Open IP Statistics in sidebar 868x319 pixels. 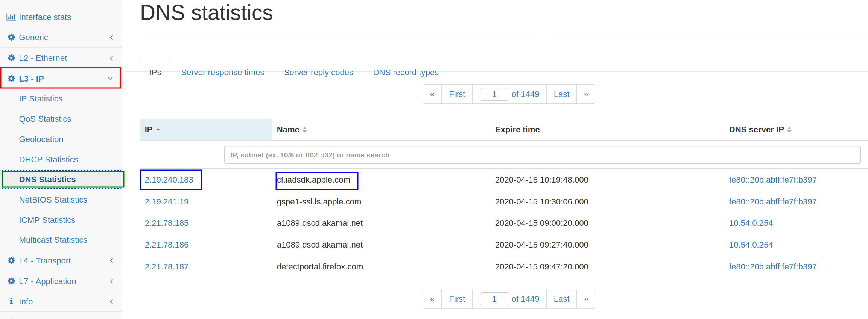pos(41,98)
